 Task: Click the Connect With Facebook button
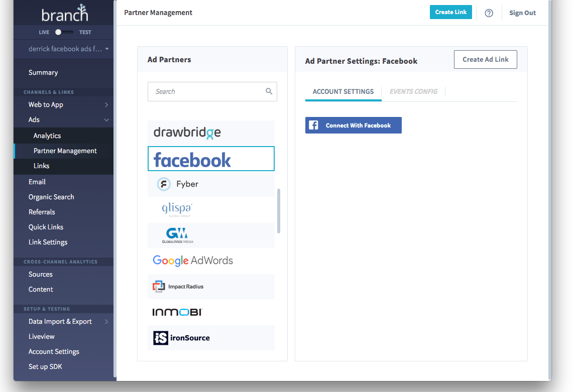pyautogui.click(x=353, y=125)
